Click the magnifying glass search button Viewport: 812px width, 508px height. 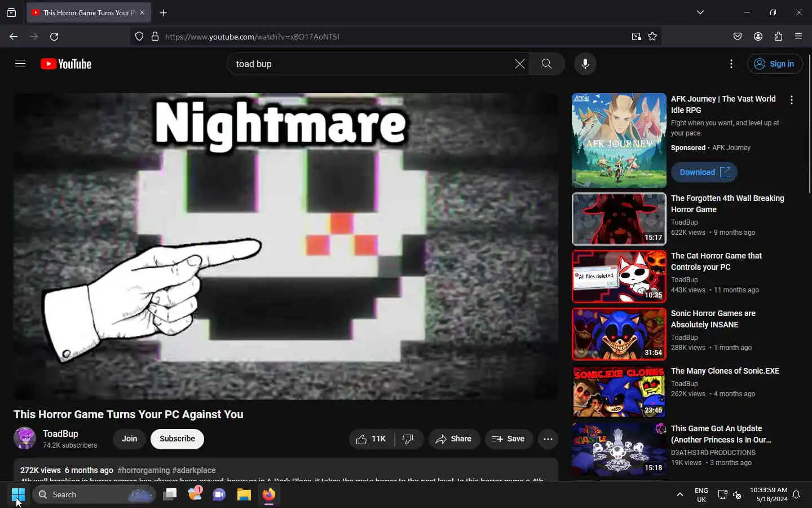546,64
